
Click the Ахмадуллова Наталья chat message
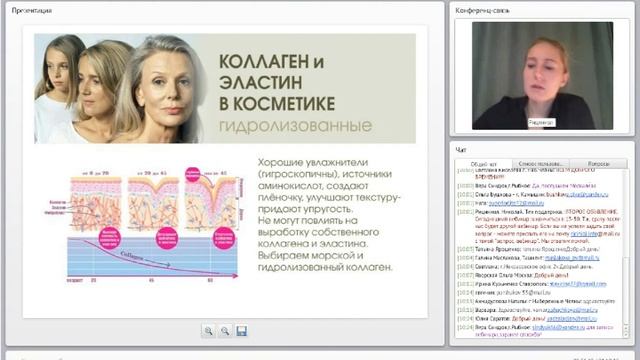click(x=536, y=301)
